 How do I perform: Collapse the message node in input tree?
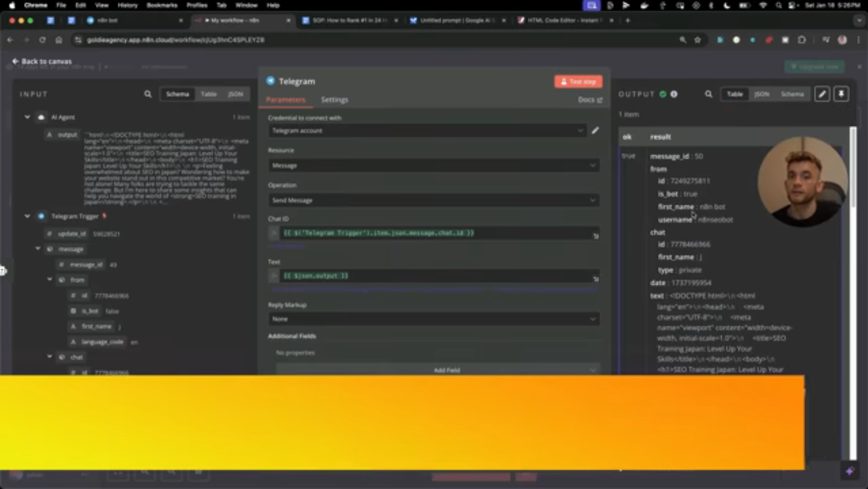38,249
